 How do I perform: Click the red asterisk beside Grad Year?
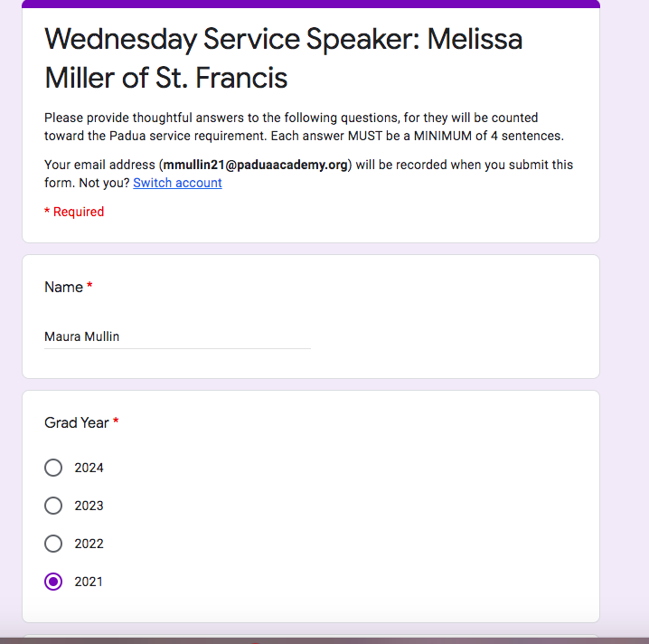tap(116, 422)
